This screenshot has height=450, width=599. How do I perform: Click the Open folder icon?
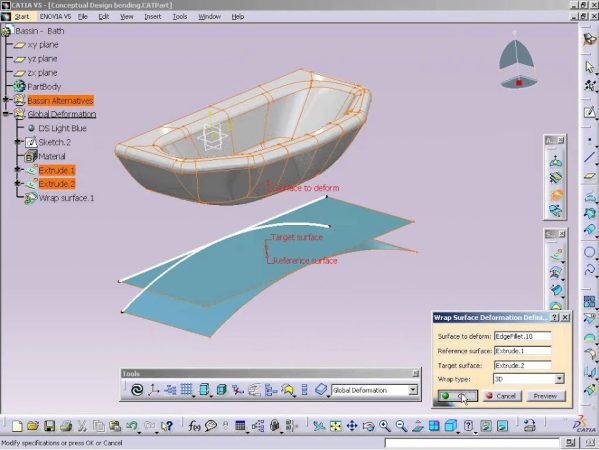click(x=33, y=426)
